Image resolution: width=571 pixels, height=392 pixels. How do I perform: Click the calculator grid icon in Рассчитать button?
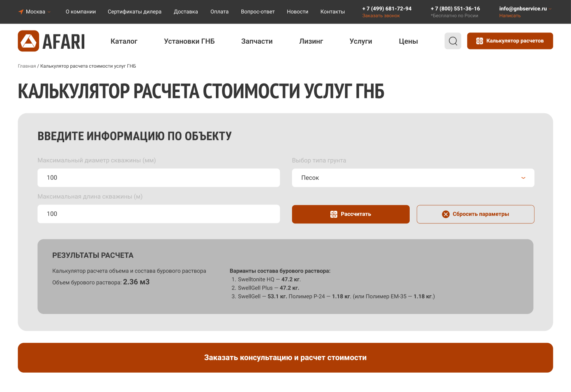coord(334,214)
